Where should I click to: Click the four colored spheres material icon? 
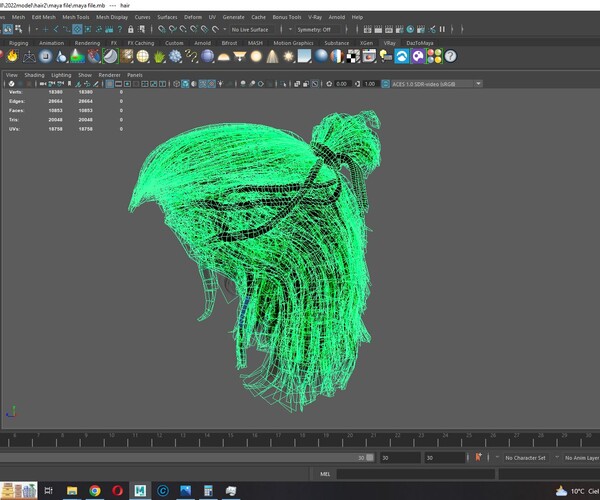434,56
